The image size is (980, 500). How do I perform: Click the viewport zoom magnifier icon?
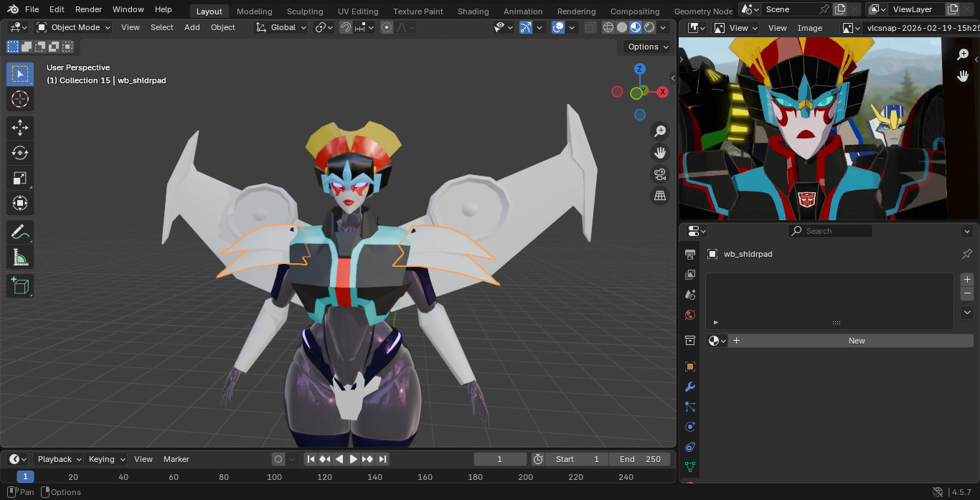click(660, 131)
